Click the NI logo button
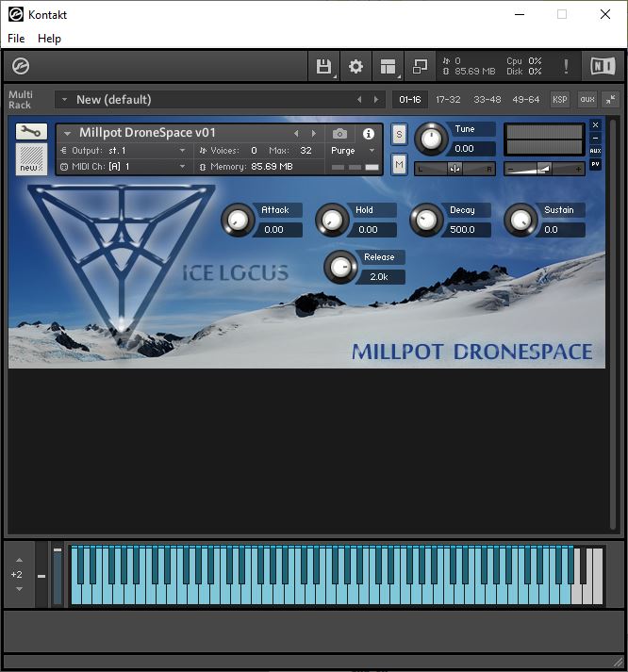 point(603,66)
